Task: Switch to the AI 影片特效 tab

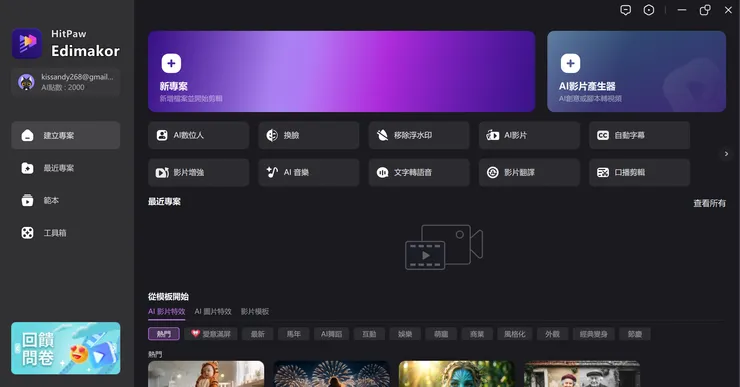Action: [x=167, y=311]
